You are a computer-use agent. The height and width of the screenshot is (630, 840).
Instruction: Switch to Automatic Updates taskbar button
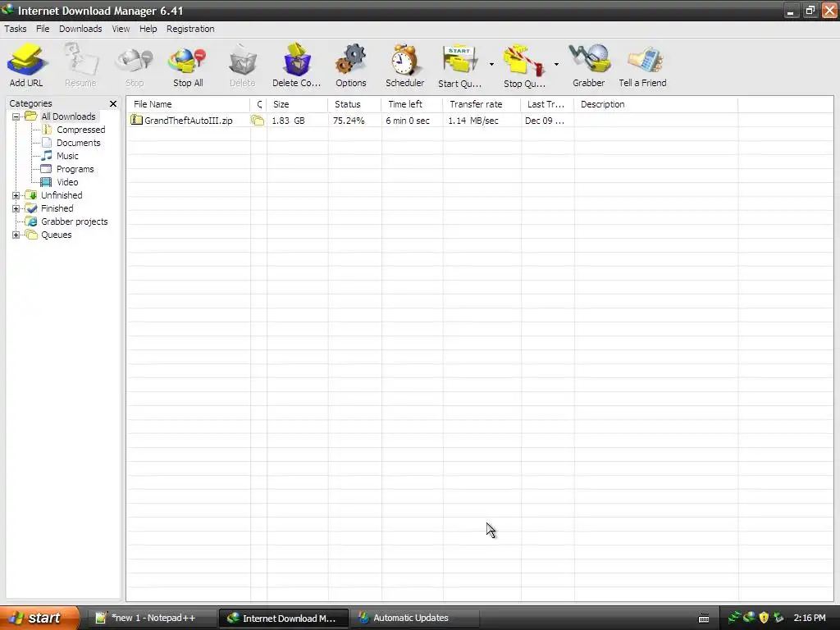[414, 619]
